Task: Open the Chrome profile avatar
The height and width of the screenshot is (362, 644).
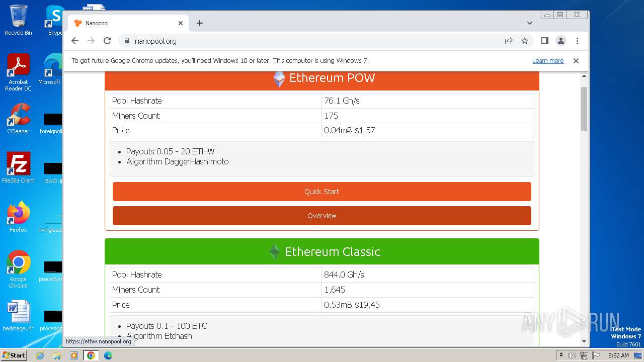Action: 561,41
